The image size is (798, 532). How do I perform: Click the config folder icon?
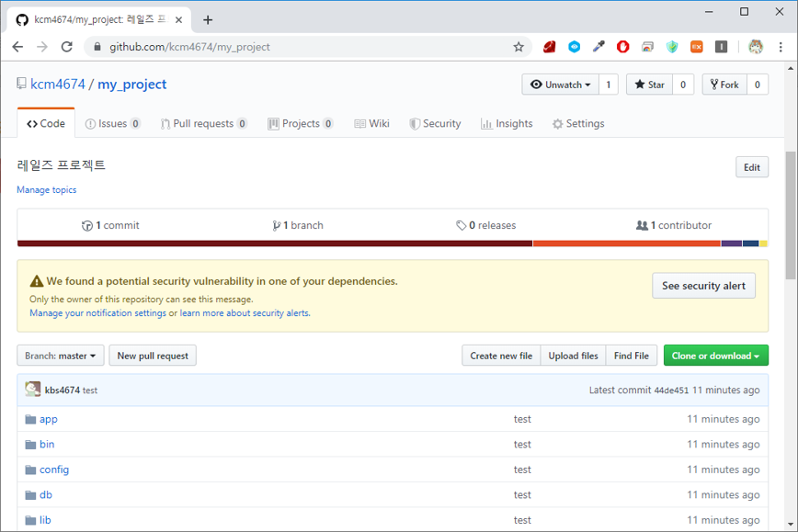point(30,470)
